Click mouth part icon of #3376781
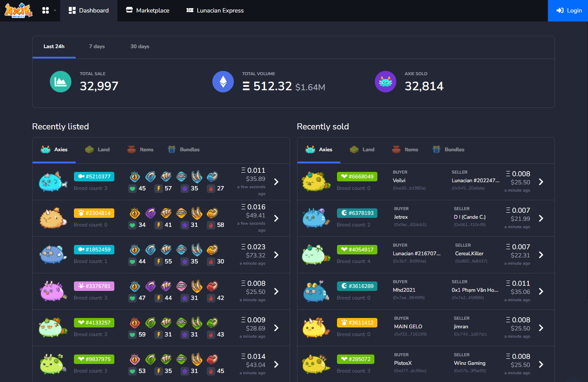The width and height of the screenshot is (588, 382). (181, 286)
